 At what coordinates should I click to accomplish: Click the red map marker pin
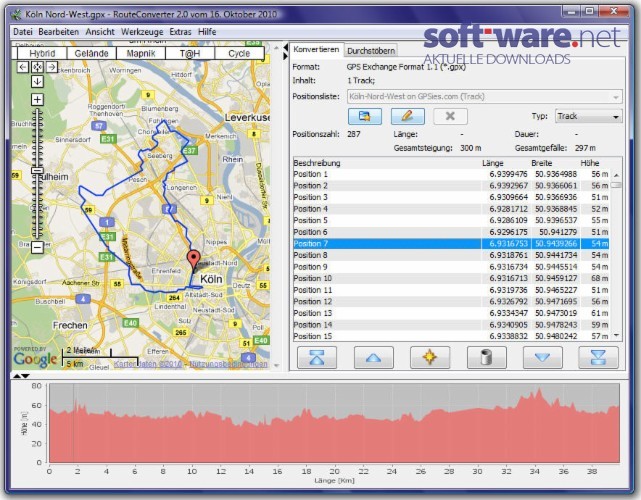coord(193,260)
